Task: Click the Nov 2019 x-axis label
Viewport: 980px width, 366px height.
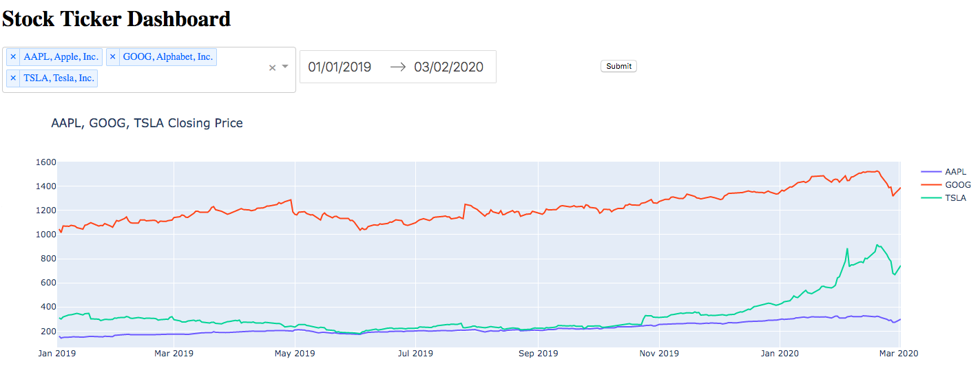Action: coord(659,354)
